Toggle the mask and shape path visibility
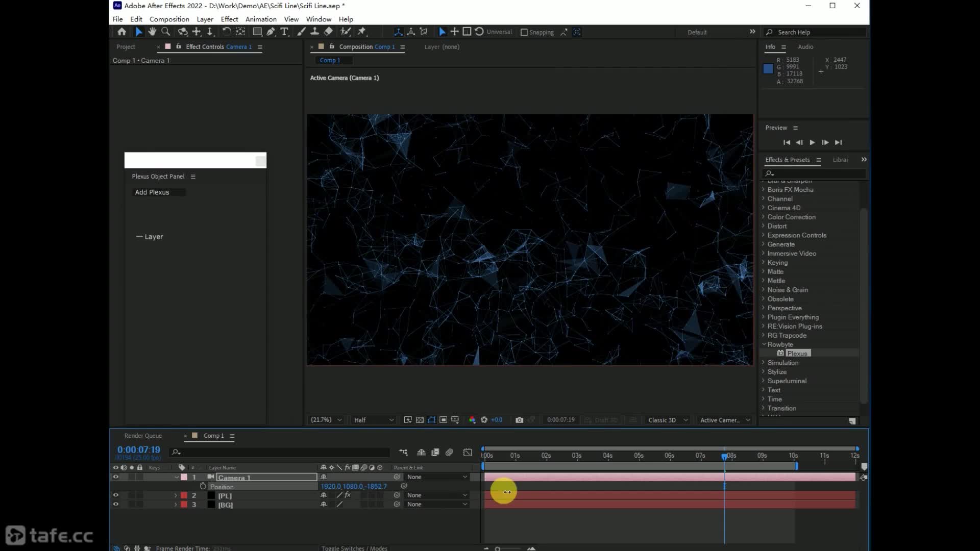980x551 pixels. click(x=432, y=420)
